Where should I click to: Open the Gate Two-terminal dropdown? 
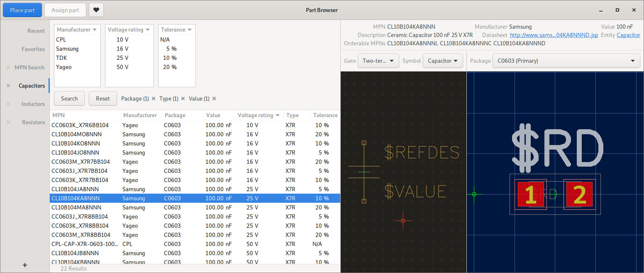coord(378,61)
